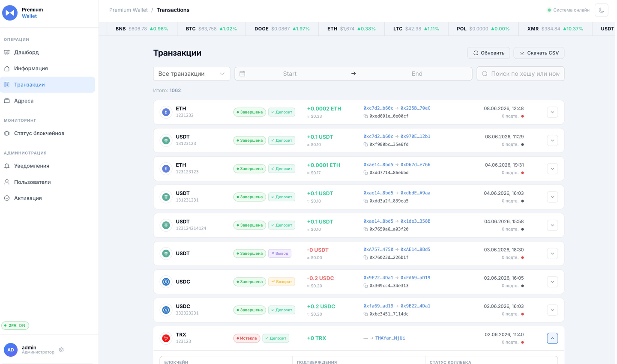Open Уведомления in administration

point(48,166)
